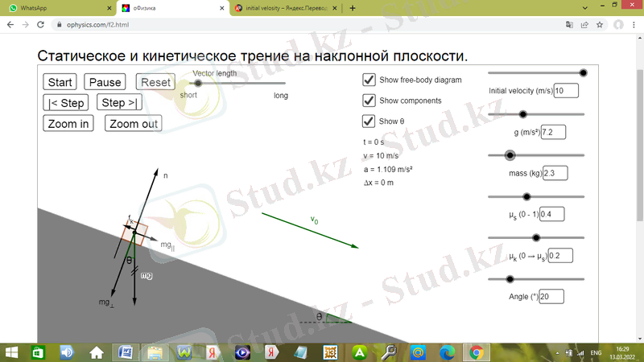Toggle Show free-body diagram checkbox
Image resolution: width=644 pixels, height=362 pixels.
(369, 80)
